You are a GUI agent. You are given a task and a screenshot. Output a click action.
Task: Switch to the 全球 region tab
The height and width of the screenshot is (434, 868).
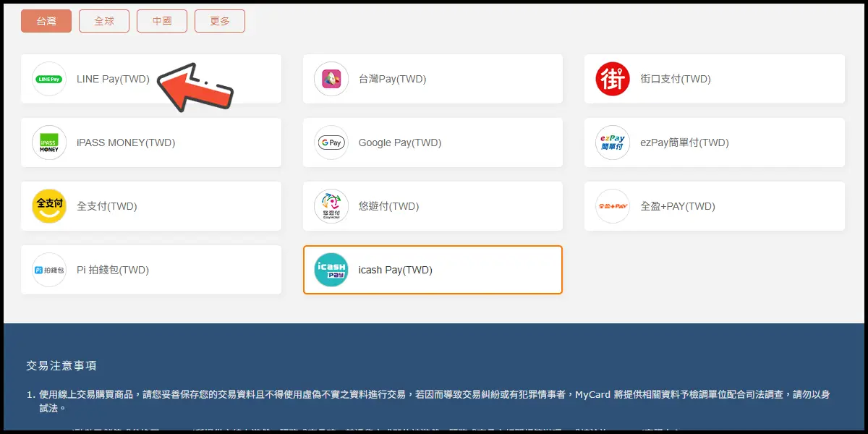[x=104, y=21]
